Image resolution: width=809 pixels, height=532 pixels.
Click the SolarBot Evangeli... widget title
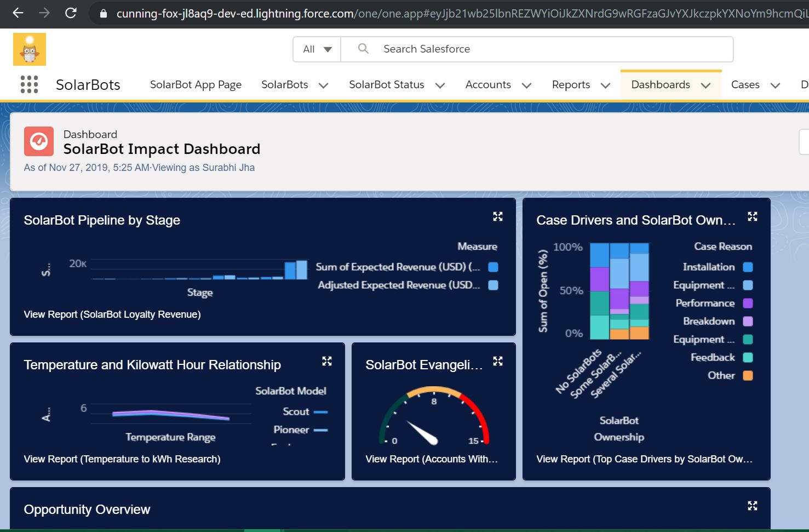(424, 365)
